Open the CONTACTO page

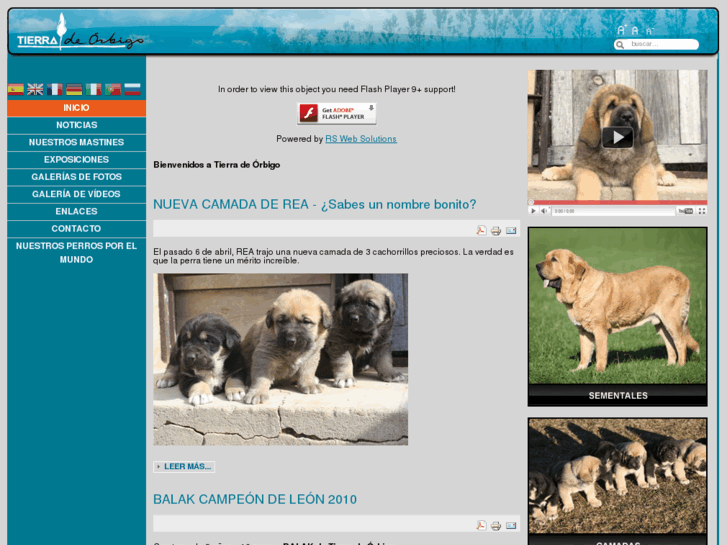pyautogui.click(x=77, y=229)
